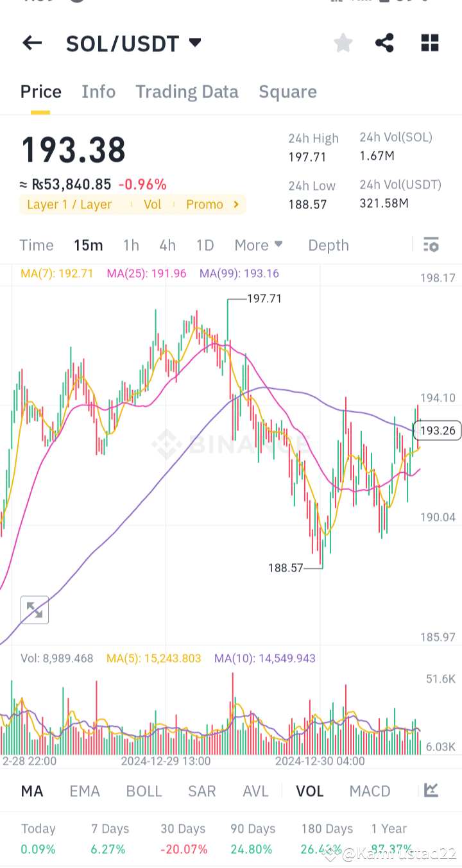The image size is (462, 868).
Task: Tap the yellow Vol tag below price
Action: point(152,204)
